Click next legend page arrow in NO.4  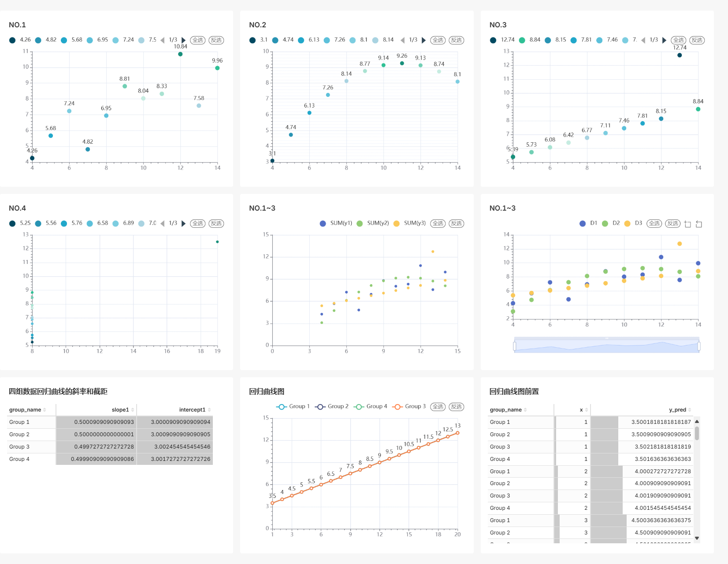184,223
